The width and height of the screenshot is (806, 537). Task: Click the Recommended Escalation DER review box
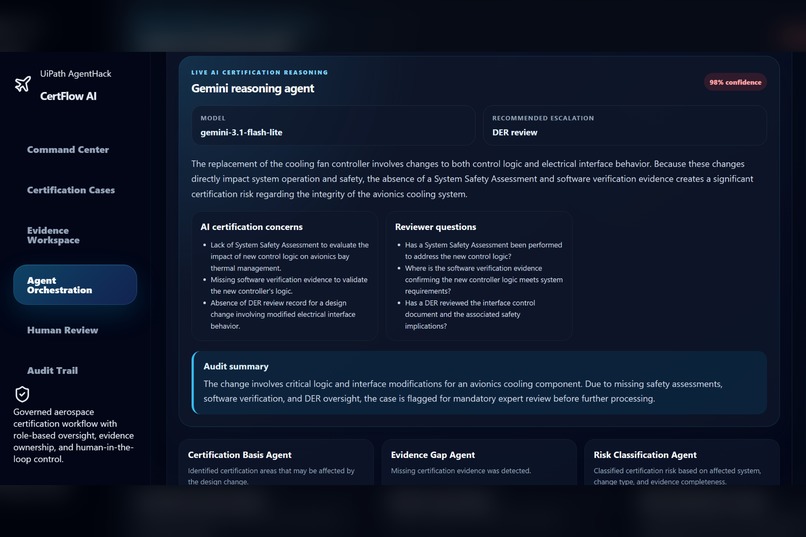[625, 126]
